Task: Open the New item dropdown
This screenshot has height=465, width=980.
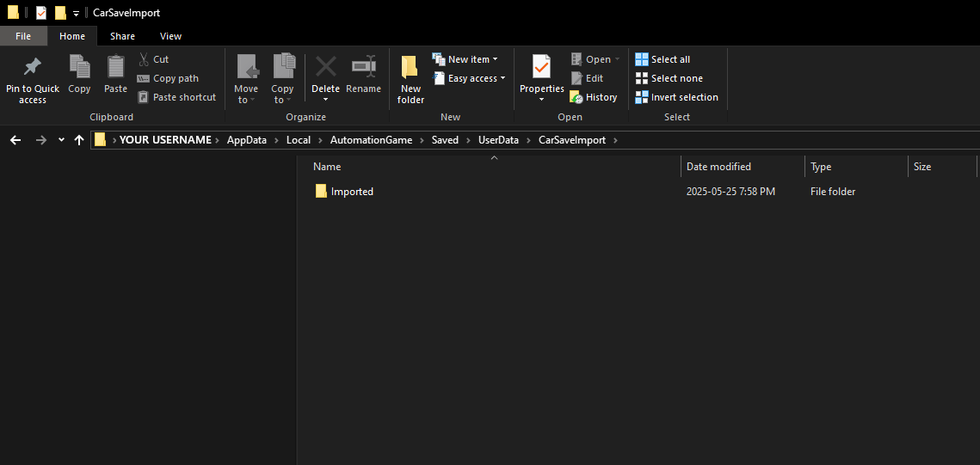Action: click(465, 59)
